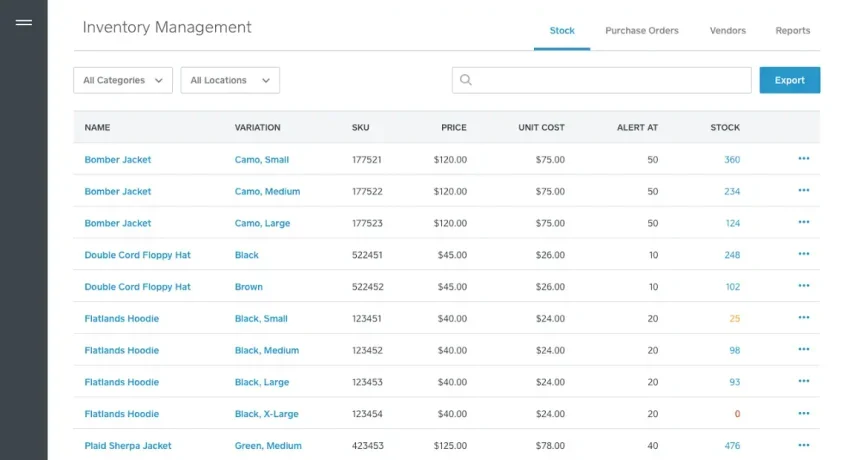Open more options for SKU 177521
The image size is (847, 460).
click(x=804, y=159)
